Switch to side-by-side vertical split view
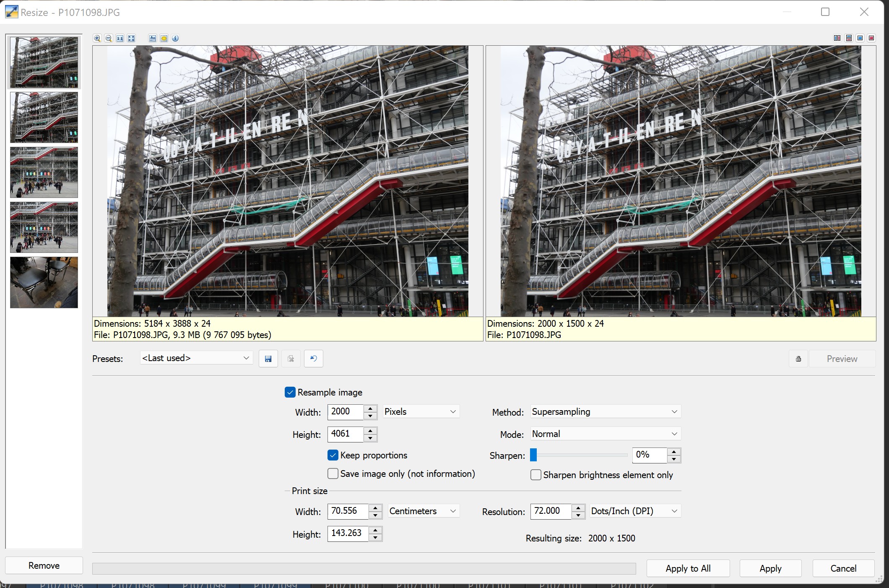 [837, 38]
